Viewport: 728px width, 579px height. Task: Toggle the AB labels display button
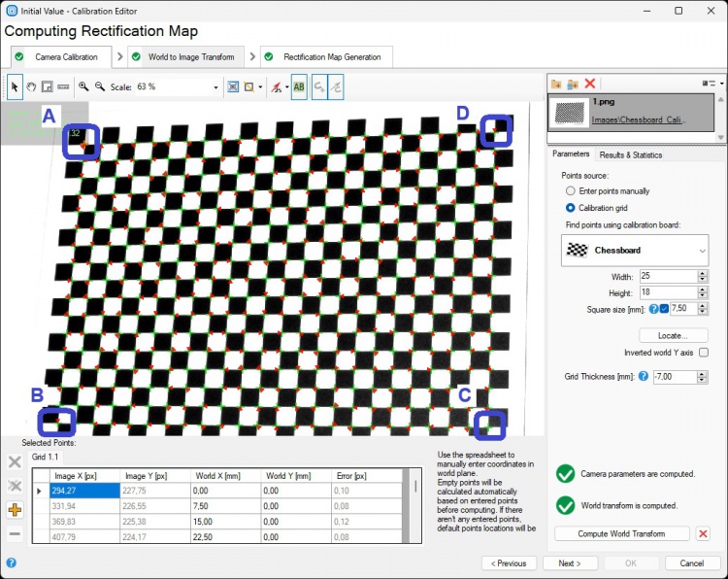(x=299, y=86)
